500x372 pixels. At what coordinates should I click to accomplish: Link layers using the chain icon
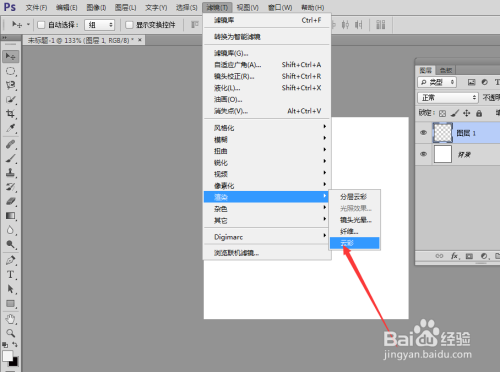click(439, 256)
